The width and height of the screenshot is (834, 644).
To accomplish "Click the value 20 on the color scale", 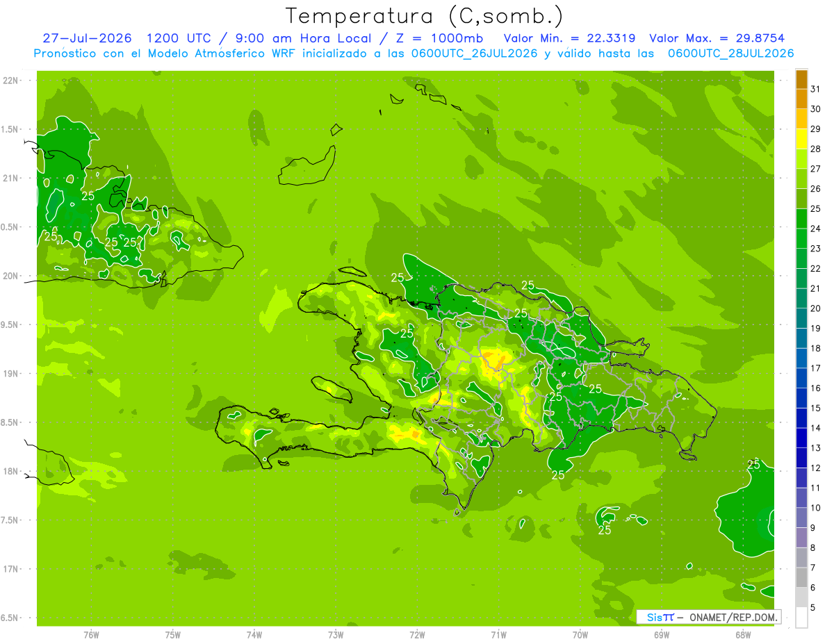I will click(816, 308).
